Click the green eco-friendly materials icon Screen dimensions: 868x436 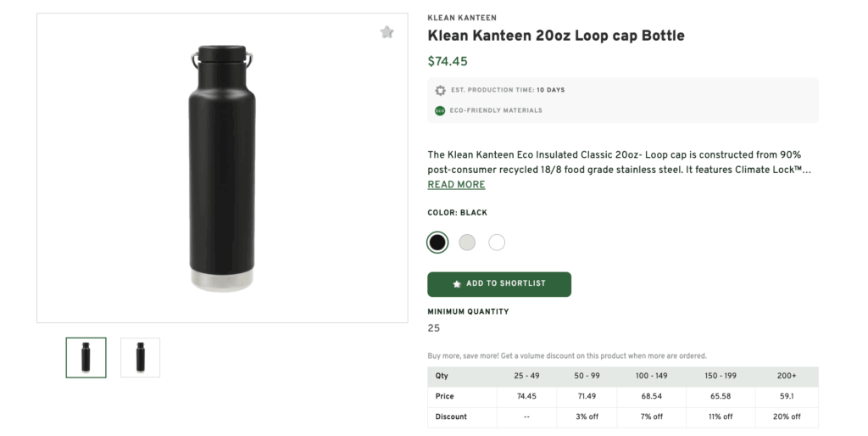(x=440, y=110)
